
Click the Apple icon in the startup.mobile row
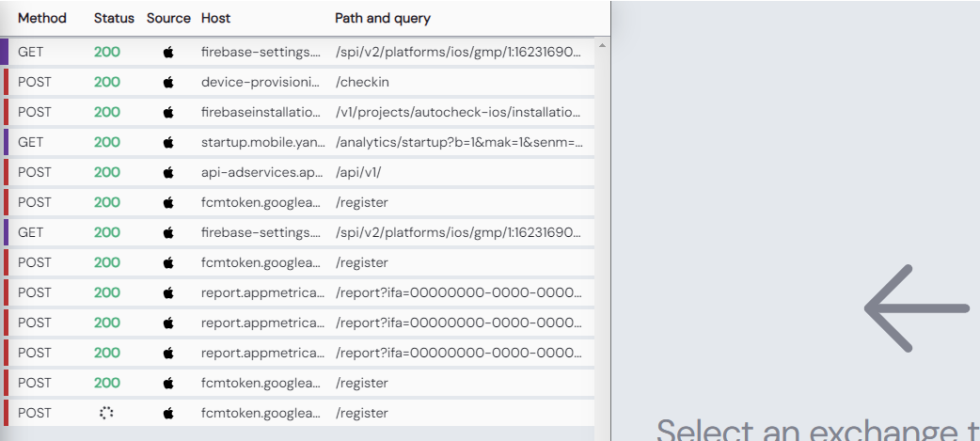pyautogui.click(x=168, y=142)
